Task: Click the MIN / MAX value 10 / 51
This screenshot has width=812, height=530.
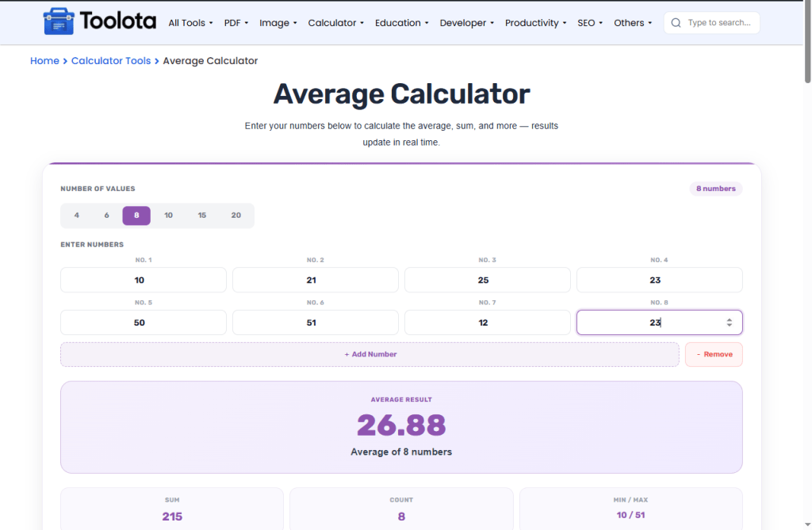Action: click(630, 515)
